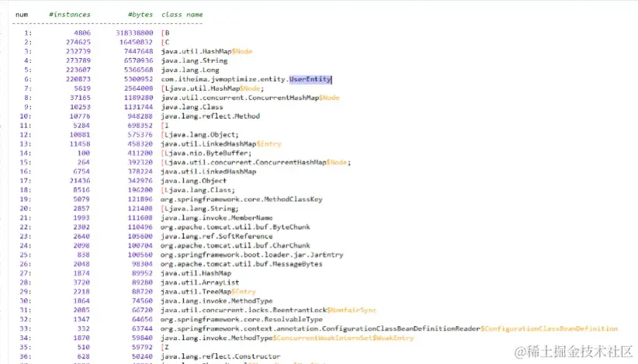Click java.util.LinkedHashMap$Entry in row 13
Image resolution: width=638 pixels, height=364 pixels.
pyautogui.click(x=221, y=144)
